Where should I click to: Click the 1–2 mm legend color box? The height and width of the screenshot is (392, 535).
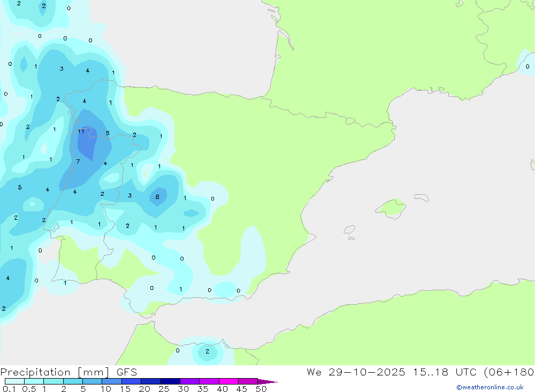tap(53, 381)
